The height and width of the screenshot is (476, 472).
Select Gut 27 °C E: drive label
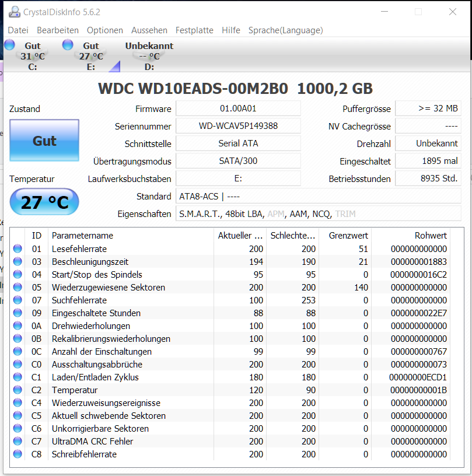(91, 56)
